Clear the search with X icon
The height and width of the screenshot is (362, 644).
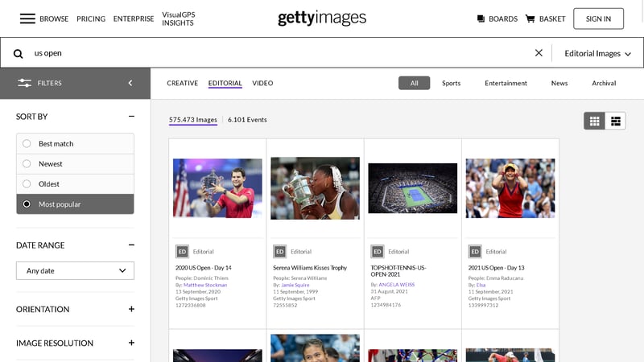pyautogui.click(x=539, y=53)
